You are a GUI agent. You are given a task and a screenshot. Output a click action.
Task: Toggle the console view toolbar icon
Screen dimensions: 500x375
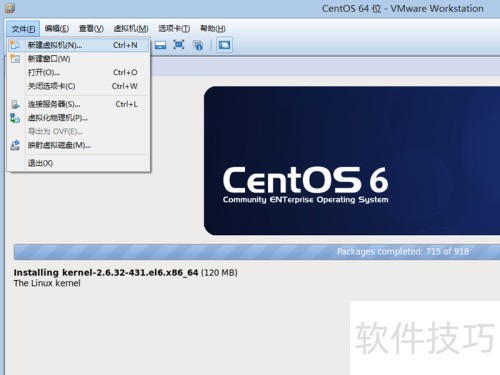(x=224, y=45)
